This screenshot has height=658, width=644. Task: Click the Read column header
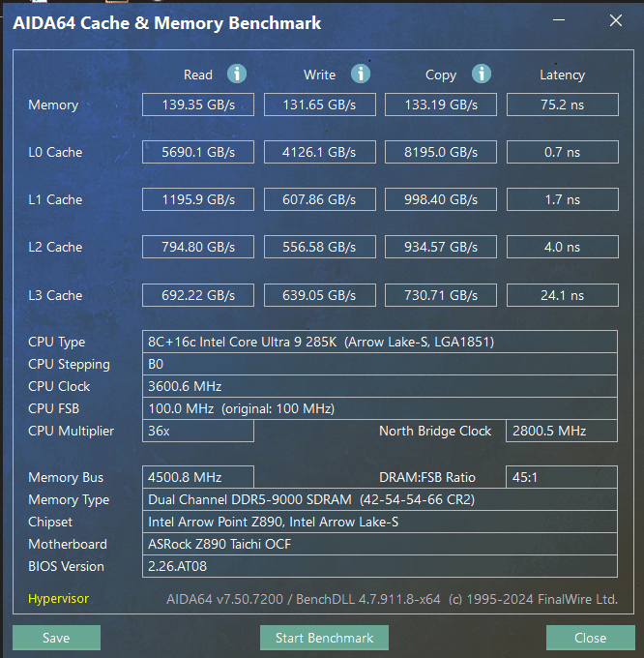click(198, 75)
